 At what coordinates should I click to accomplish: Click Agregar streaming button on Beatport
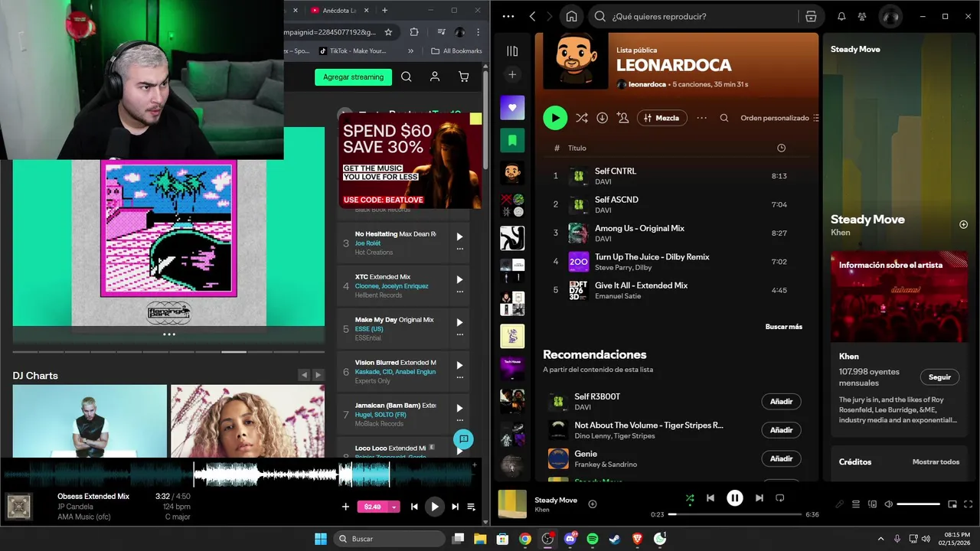[353, 77]
